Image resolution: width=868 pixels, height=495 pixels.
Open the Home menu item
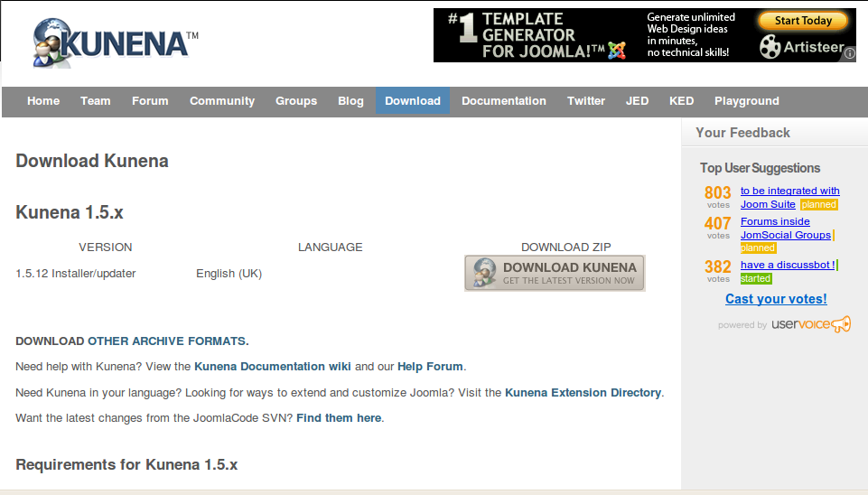point(43,101)
